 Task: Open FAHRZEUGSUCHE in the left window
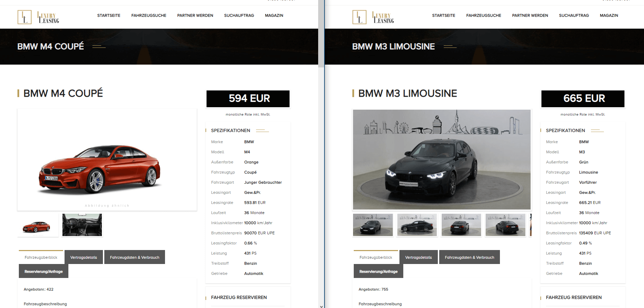coord(149,15)
